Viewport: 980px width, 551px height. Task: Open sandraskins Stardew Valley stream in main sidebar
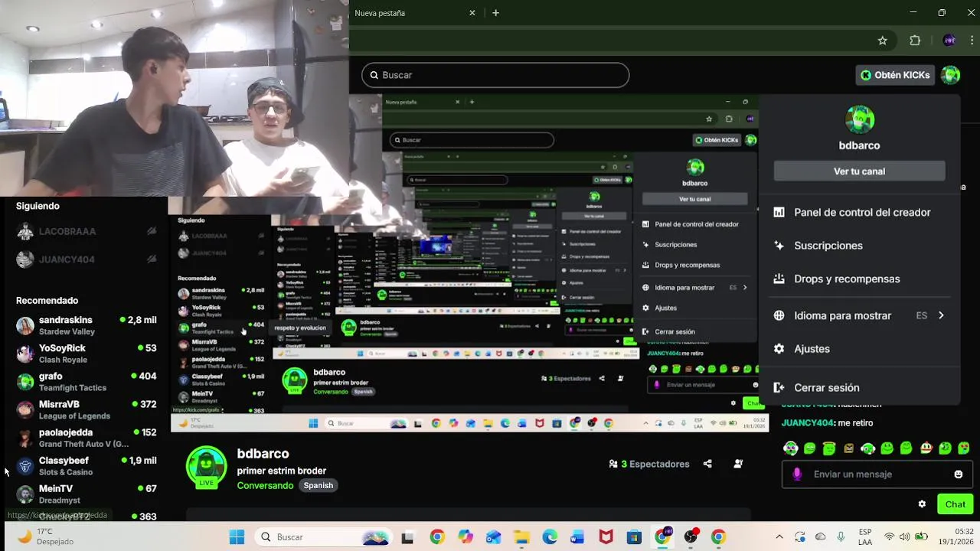(84, 325)
